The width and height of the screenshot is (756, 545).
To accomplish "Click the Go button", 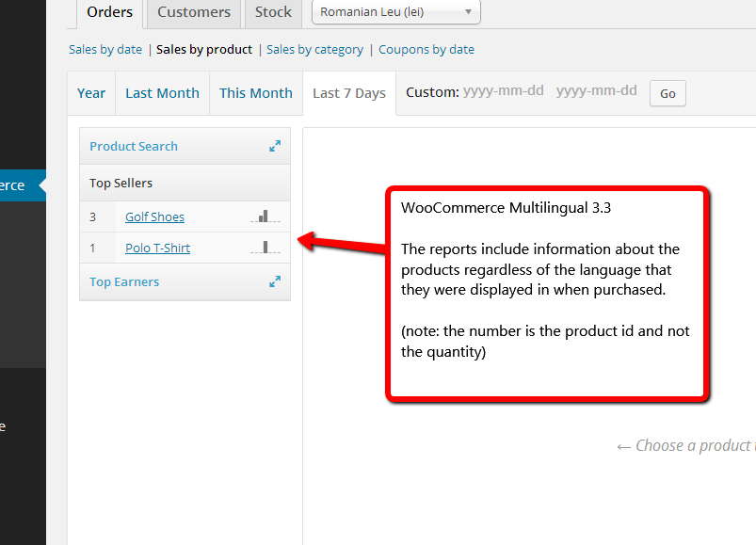I will coord(668,93).
